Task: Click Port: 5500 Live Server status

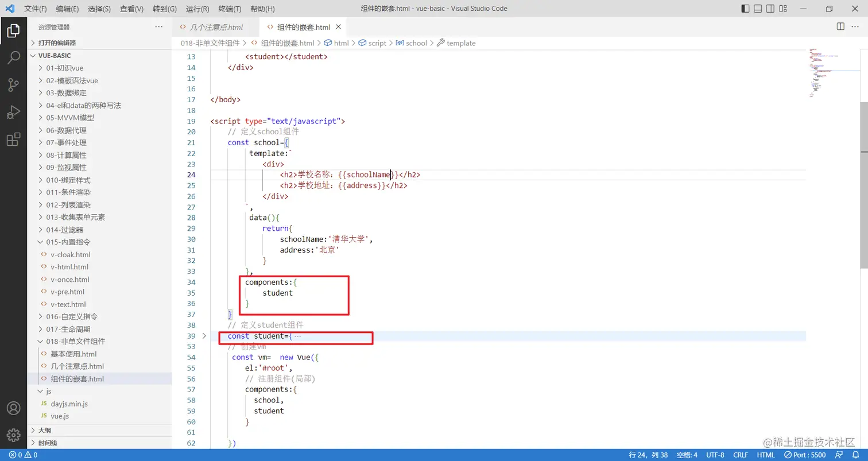Action: click(x=805, y=455)
